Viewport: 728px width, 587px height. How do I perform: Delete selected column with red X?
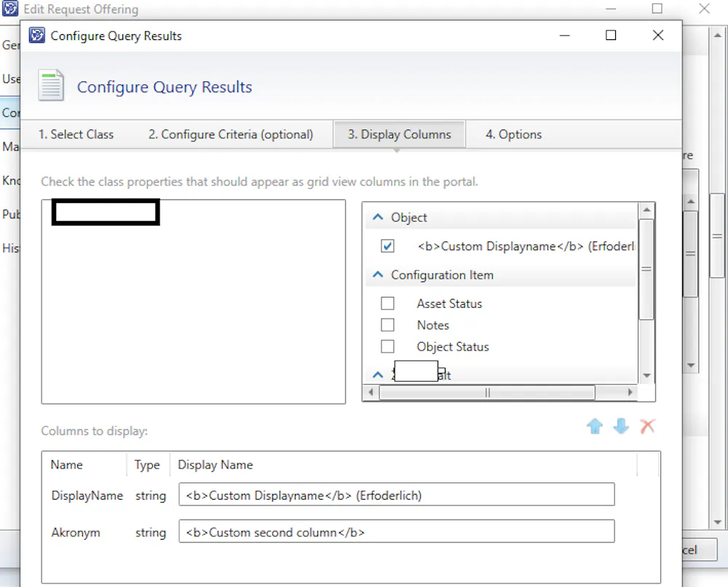pos(647,426)
